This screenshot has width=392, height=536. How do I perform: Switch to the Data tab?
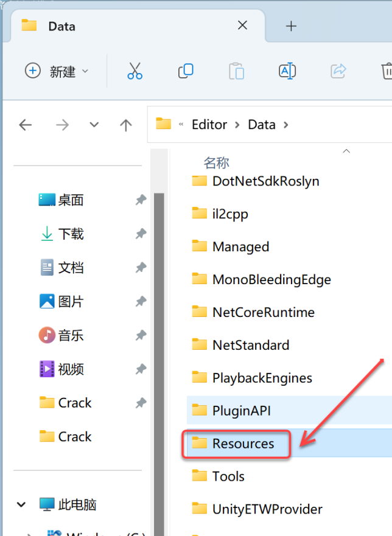61,26
